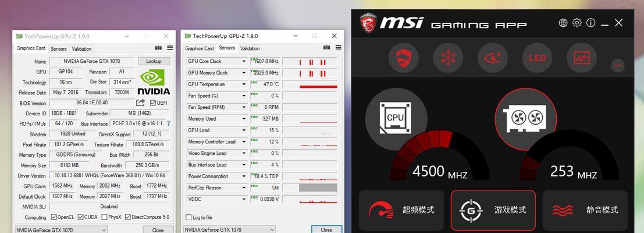Click the BIOS share export arrow icon

[141, 103]
